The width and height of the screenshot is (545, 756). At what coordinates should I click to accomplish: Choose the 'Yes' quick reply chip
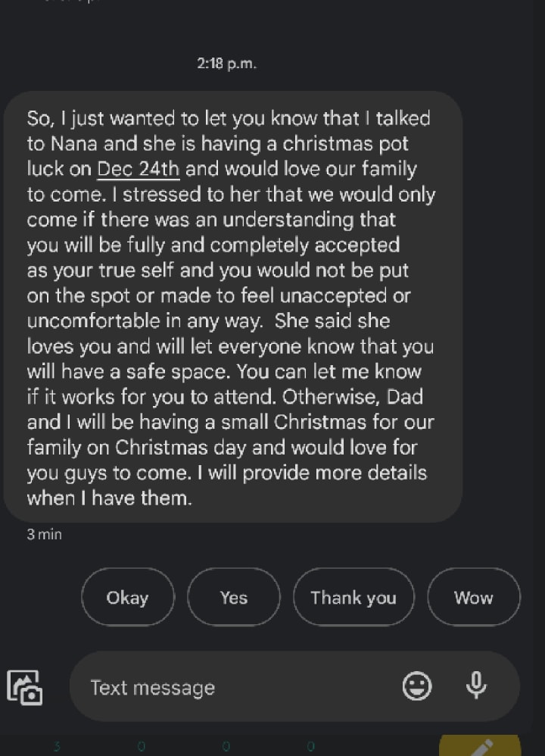[233, 598]
